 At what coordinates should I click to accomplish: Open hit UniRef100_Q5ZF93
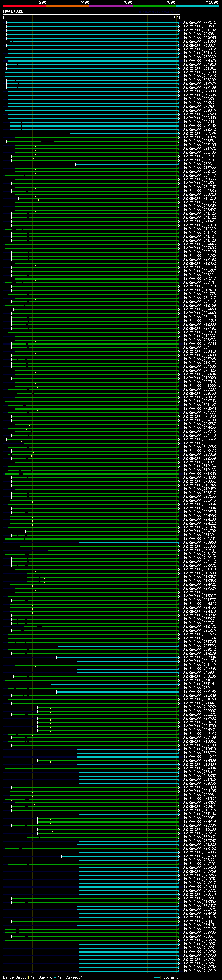click(199, 646)
